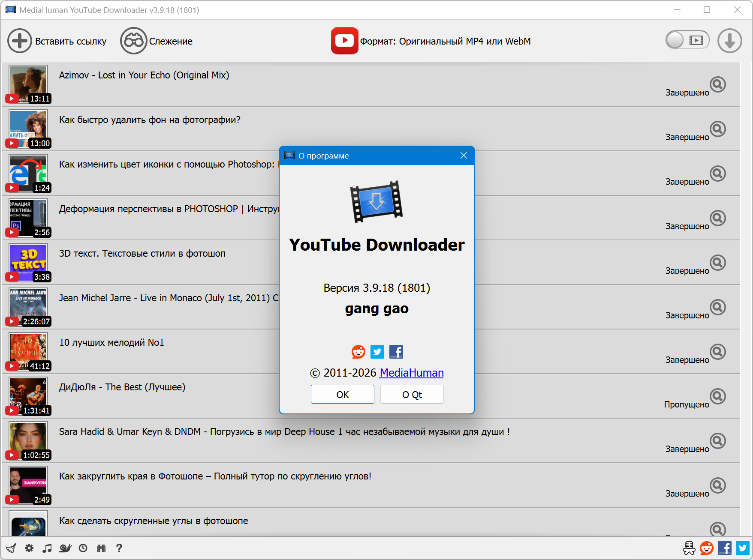
Task: Click magnifier for "Деформация перспективы" row
Action: tap(717, 218)
